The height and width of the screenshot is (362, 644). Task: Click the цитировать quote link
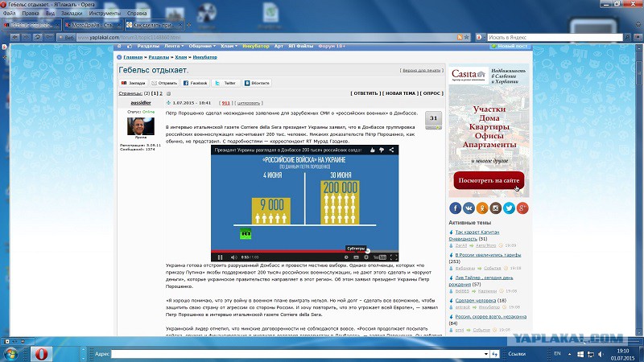(x=249, y=103)
